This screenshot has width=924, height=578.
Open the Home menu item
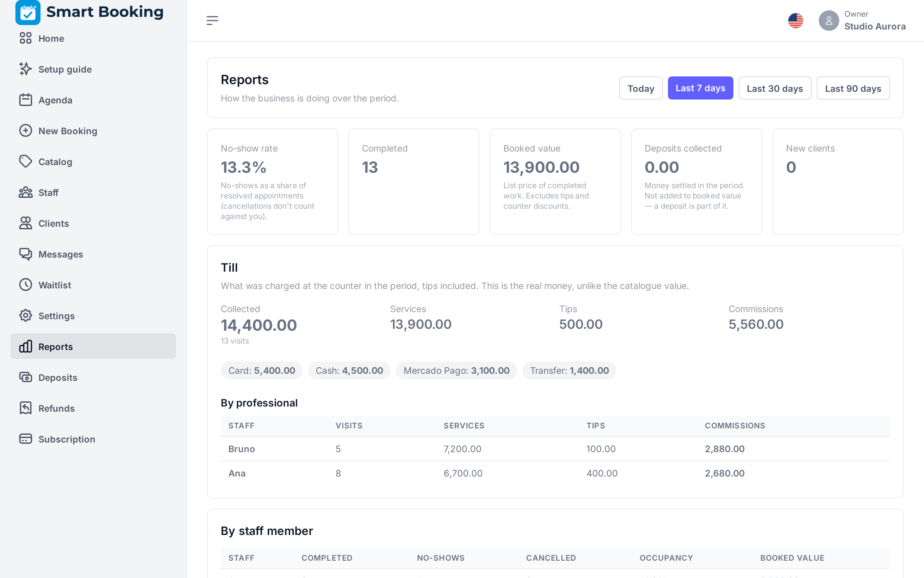93,39
